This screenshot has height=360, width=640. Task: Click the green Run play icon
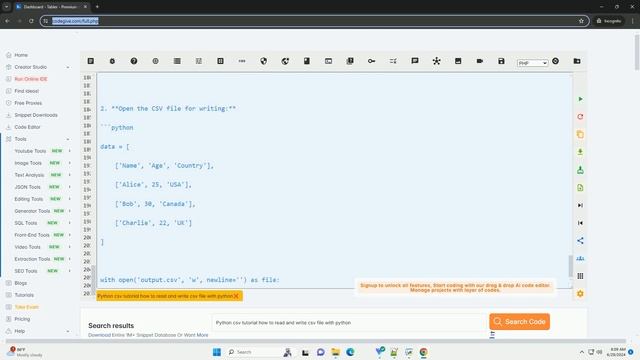click(580, 99)
